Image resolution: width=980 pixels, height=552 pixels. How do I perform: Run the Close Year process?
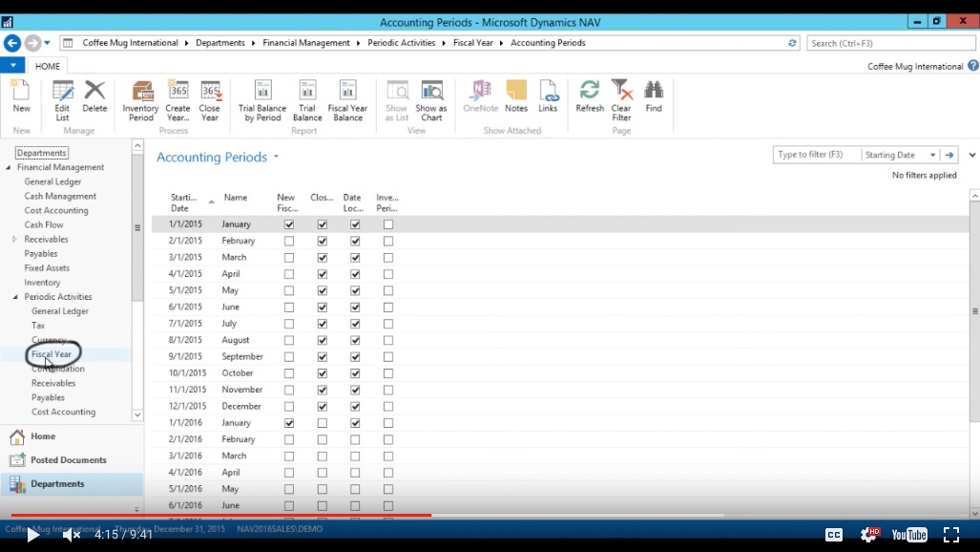click(210, 100)
